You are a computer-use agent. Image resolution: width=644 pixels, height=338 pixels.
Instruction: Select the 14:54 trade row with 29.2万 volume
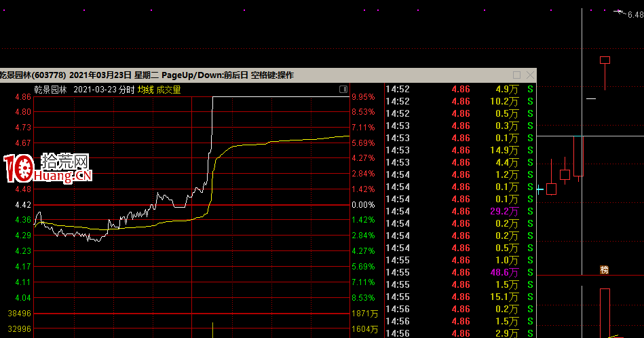459,211
